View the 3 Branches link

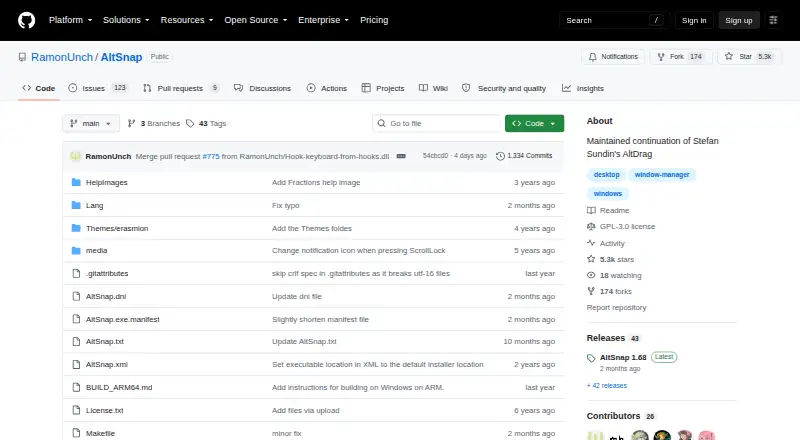click(x=154, y=124)
